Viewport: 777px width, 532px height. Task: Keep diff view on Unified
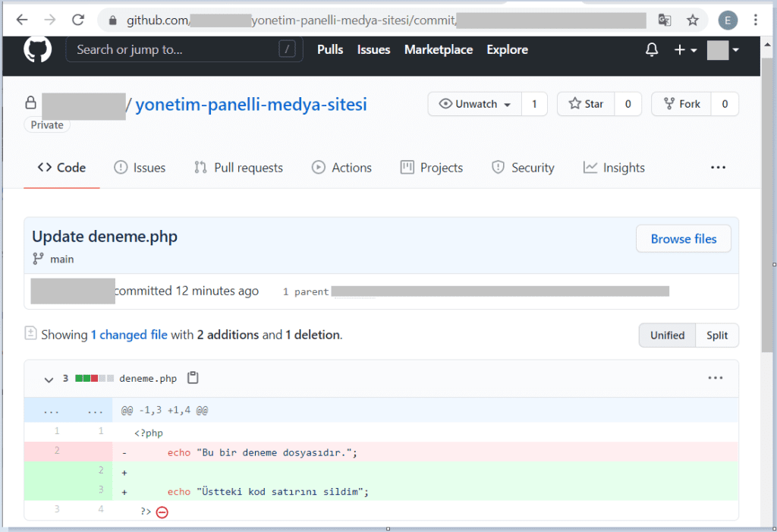(x=667, y=335)
